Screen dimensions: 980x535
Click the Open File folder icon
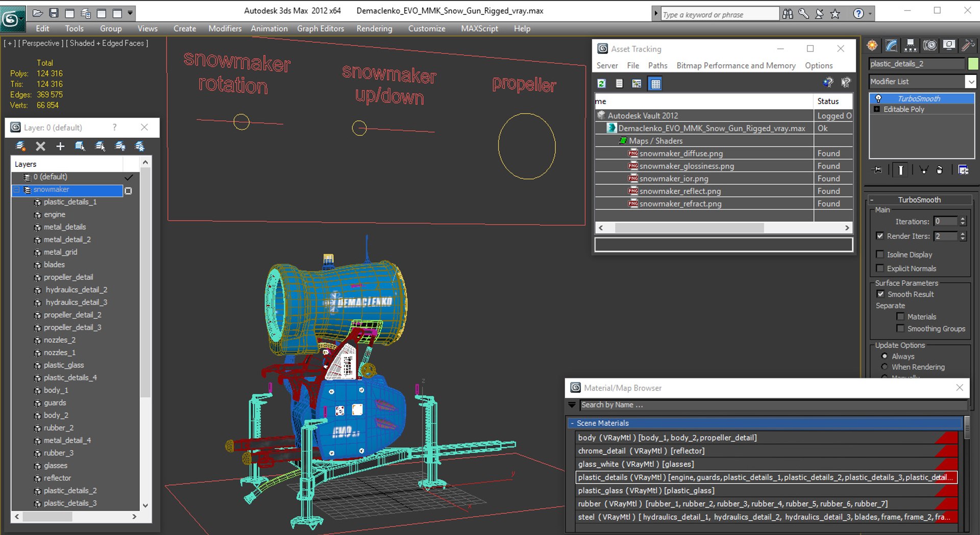(x=37, y=13)
